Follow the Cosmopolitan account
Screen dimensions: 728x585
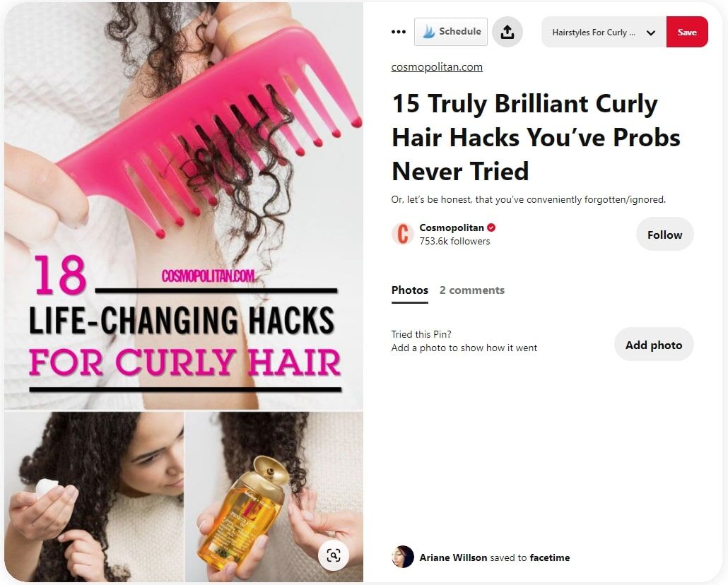pos(664,235)
